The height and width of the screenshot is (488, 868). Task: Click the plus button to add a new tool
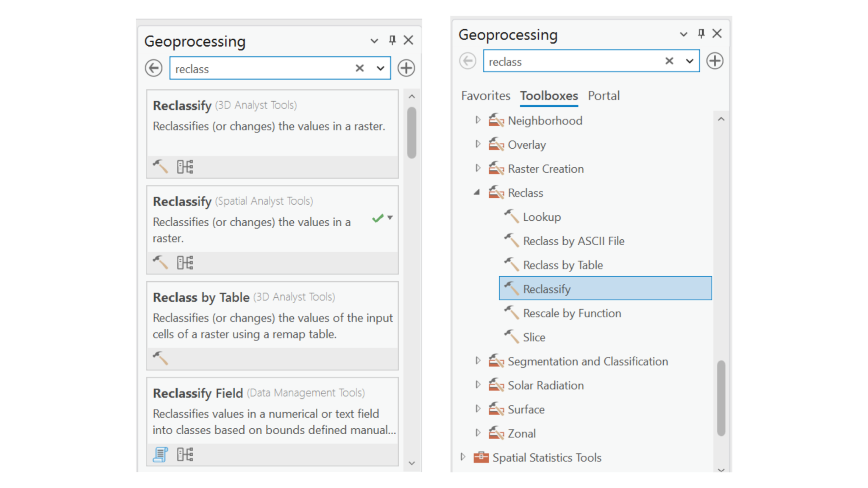coord(406,68)
